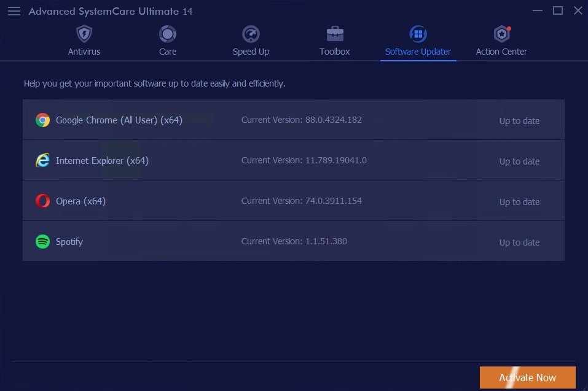Open the hamburger main menu
This screenshot has height=391, width=588.
(x=14, y=11)
